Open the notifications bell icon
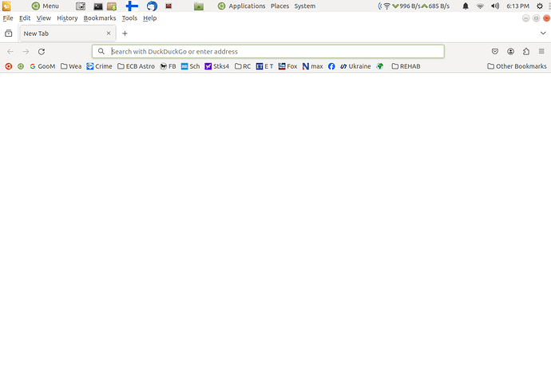Viewport: 551px width, 392px height. point(466,6)
